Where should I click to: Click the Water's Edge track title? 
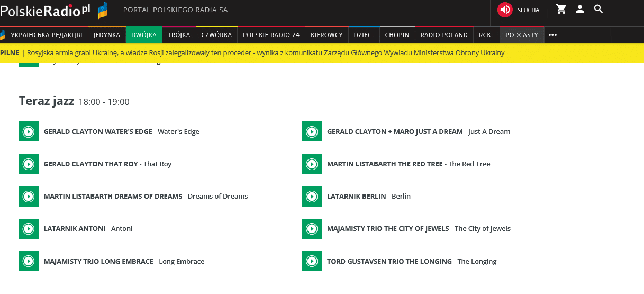(121, 131)
